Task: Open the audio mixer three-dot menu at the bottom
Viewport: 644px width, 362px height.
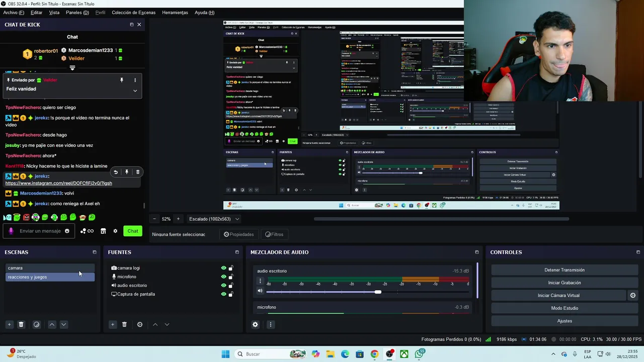Action: coord(270,325)
